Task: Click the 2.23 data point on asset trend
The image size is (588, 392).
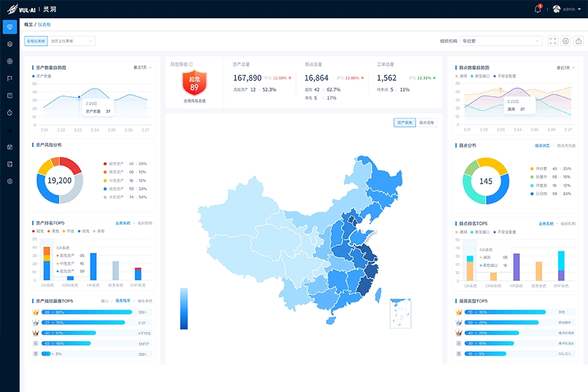Action: [79, 97]
